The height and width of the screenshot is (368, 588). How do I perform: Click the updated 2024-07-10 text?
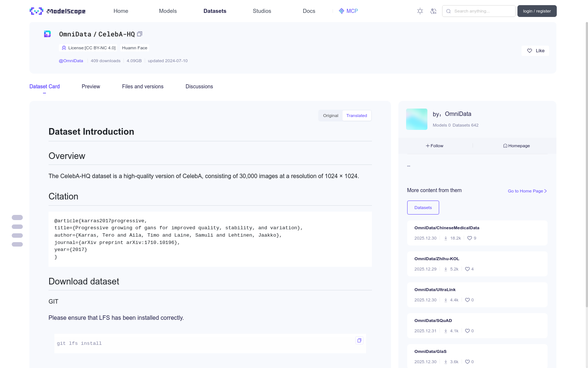tap(168, 61)
